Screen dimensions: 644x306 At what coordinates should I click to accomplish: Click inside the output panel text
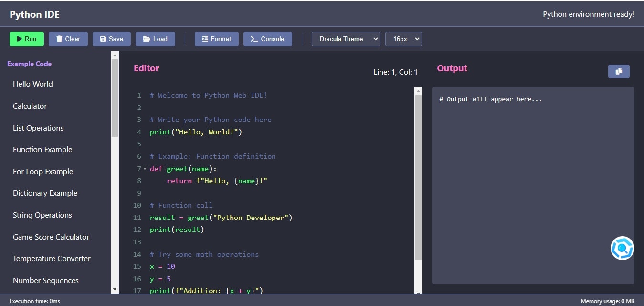(x=490, y=99)
